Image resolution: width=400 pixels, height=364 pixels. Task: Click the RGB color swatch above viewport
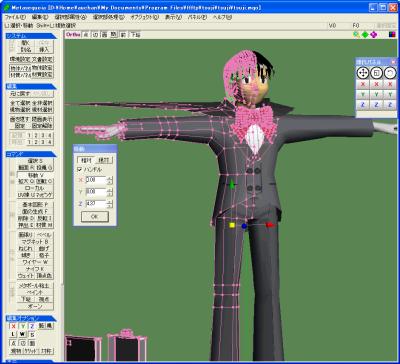point(392,35)
